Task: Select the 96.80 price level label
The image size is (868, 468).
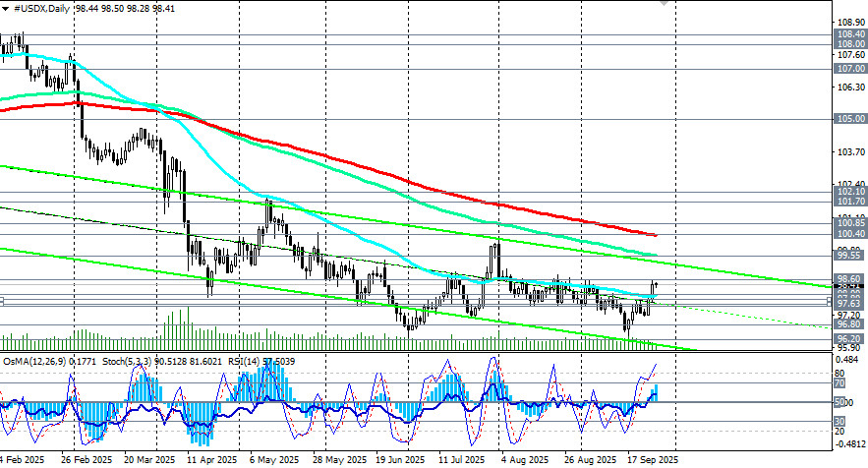Action: pyautogui.click(x=849, y=323)
